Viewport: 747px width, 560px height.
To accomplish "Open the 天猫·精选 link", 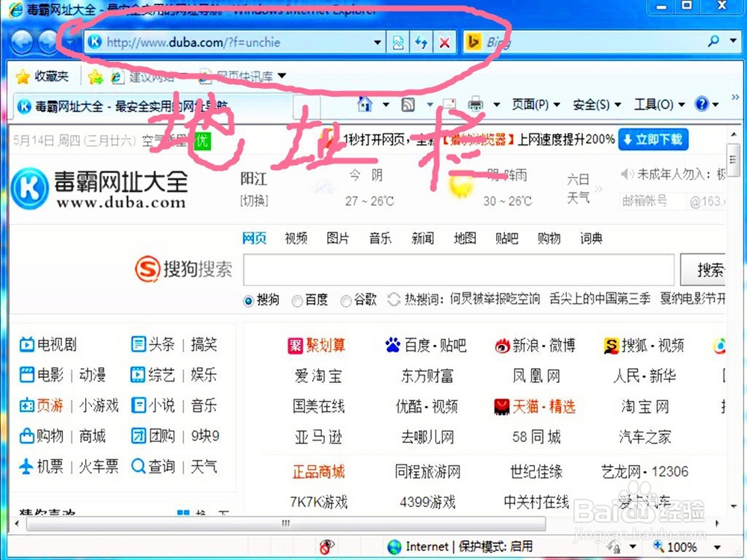I will coord(535,407).
